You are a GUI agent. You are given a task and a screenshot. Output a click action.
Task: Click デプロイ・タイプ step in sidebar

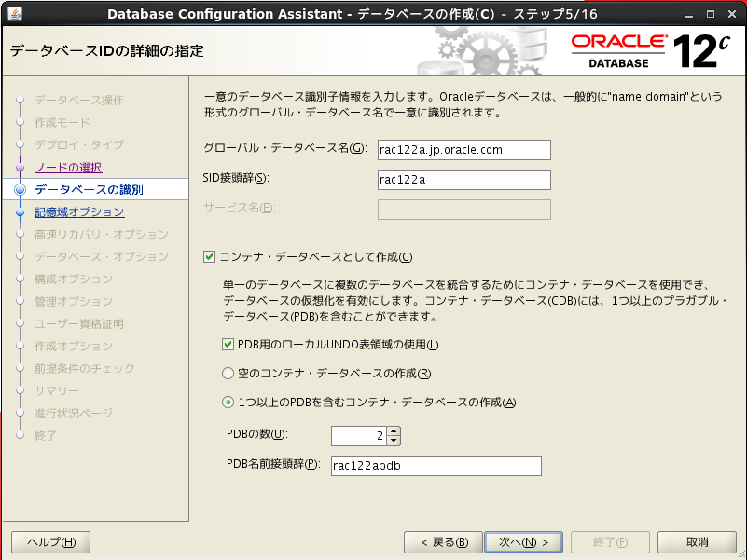[x=79, y=144]
